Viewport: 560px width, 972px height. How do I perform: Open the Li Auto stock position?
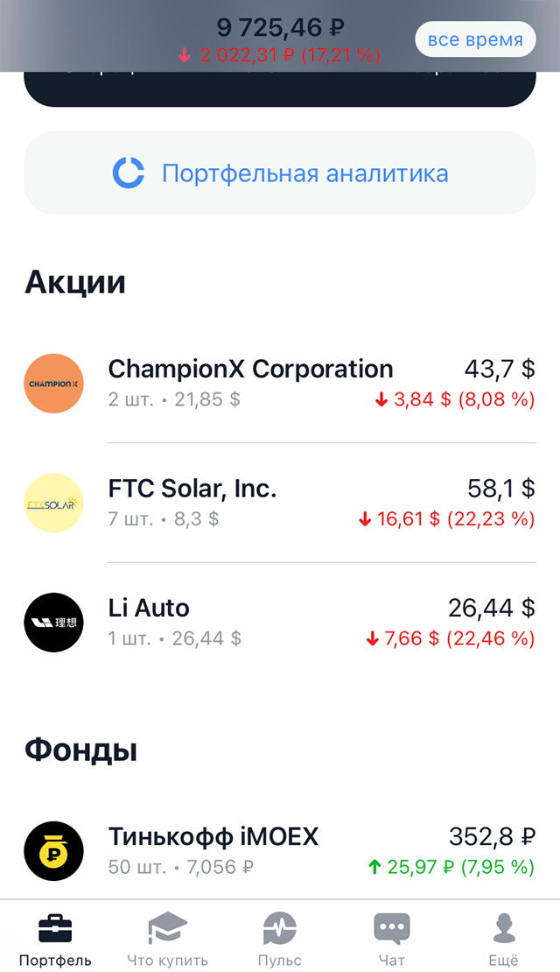coord(149,608)
